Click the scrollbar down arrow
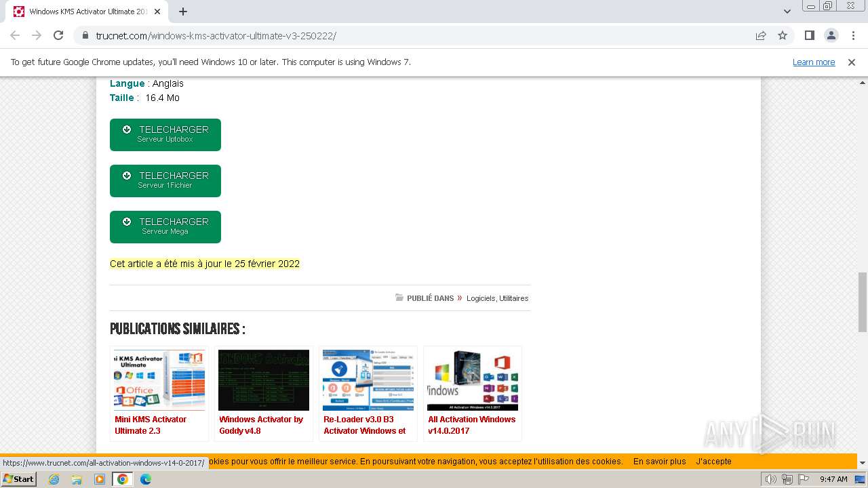Image resolution: width=868 pixels, height=488 pixels. coord(863,463)
